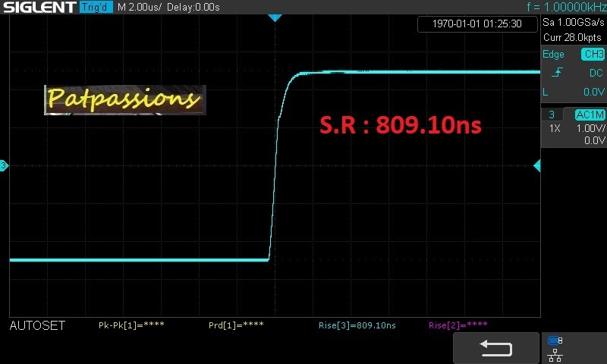Viewport: 607px width, 364px height.
Task: Click the Patpassions watermark image
Action: [x=124, y=99]
